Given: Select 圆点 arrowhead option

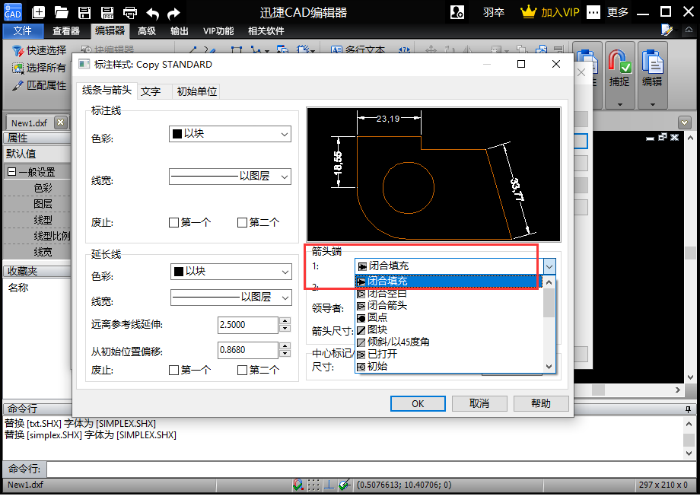Looking at the screenshot, I should [x=449, y=318].
